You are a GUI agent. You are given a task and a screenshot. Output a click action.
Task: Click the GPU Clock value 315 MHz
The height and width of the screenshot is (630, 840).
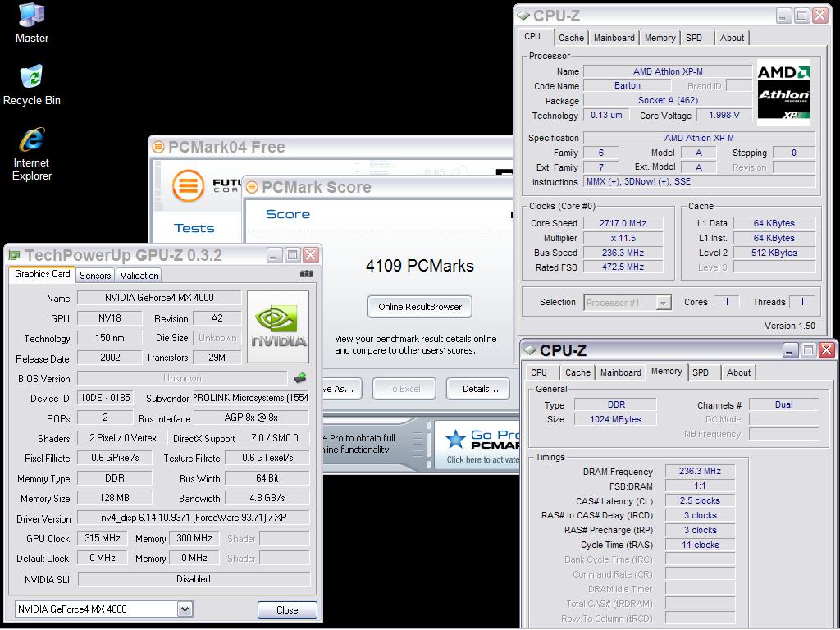coord(103,538)
